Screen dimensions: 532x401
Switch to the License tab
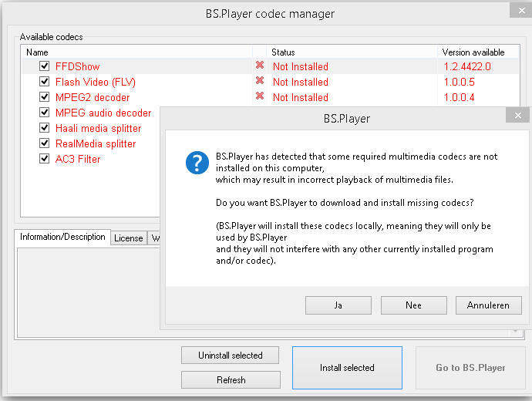tap(128, 238)
